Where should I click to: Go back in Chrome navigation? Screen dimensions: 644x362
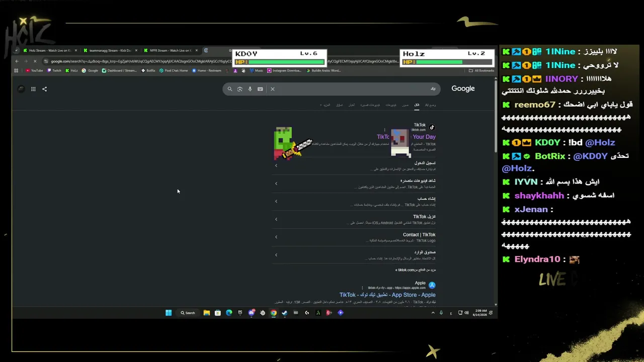(17, 61)
